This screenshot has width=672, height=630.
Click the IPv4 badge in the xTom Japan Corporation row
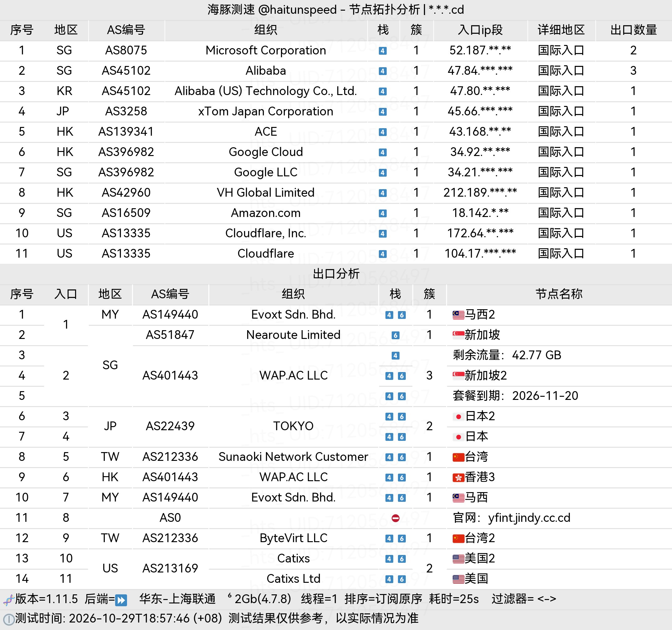pyautogui.click(x=382, y=112)
